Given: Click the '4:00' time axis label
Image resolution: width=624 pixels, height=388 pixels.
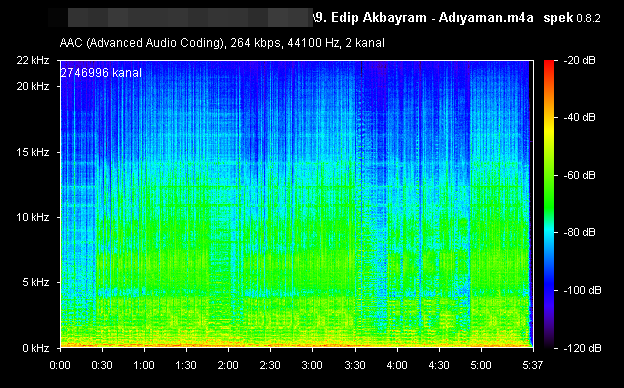Looking at the screenshot, I should pos(397,365).
